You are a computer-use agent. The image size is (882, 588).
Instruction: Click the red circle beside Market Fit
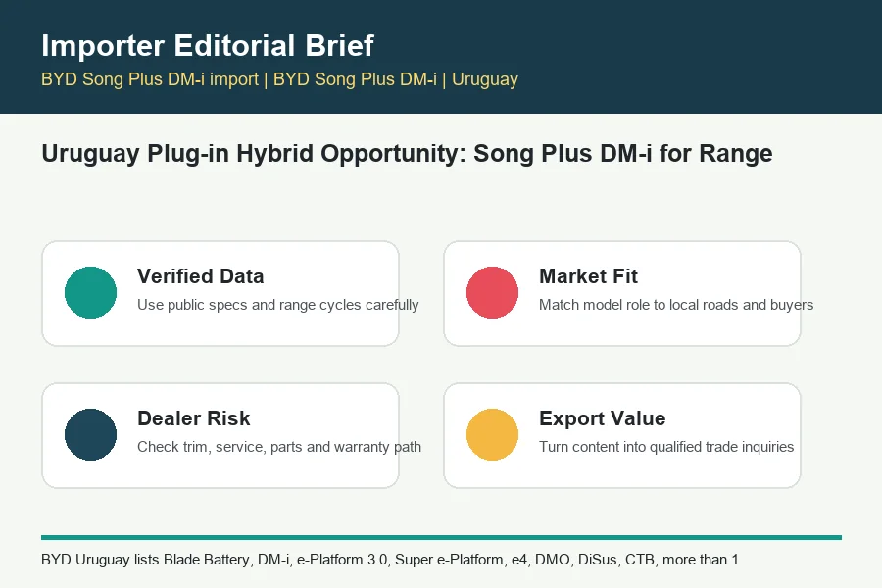[492, 293]
